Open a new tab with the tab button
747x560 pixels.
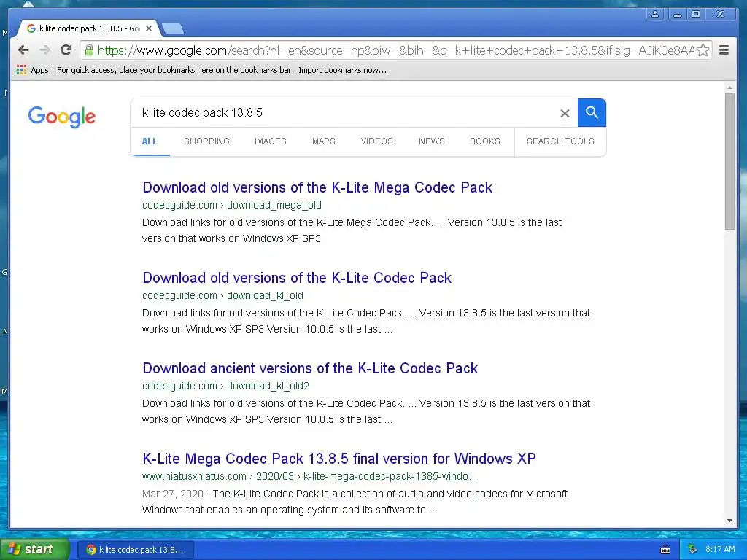click(172, 28)
